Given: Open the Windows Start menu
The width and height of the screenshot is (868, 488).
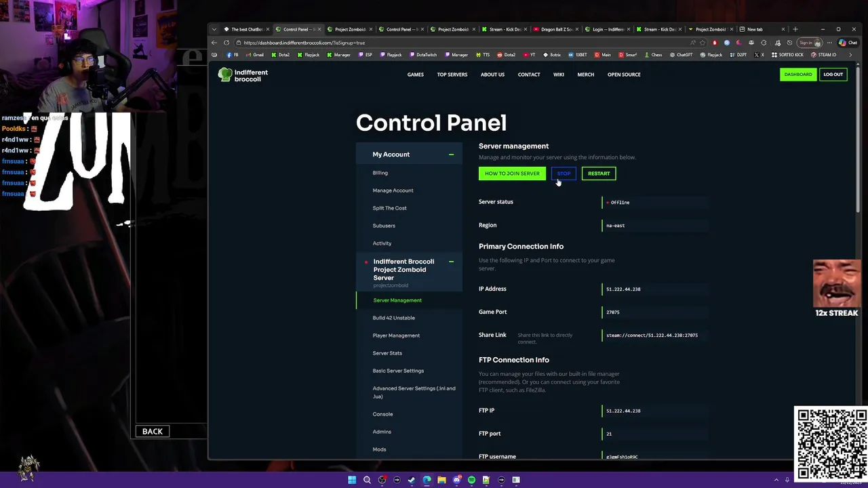Looking at the screenshot, I should pyautogui.click(x=352, y=480).
